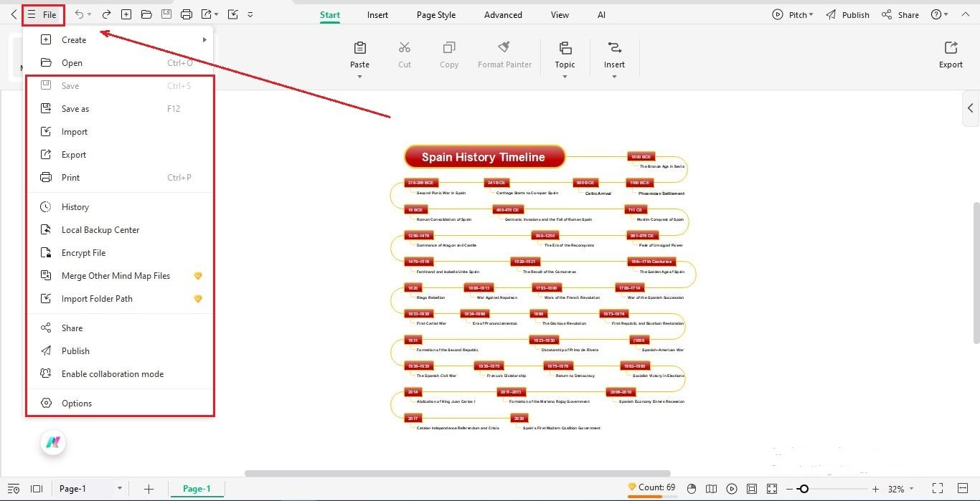Image resolution: width=980 pixels, height=501 pixels.
Task: Click the Share button at top right
Action: point(900,14)
